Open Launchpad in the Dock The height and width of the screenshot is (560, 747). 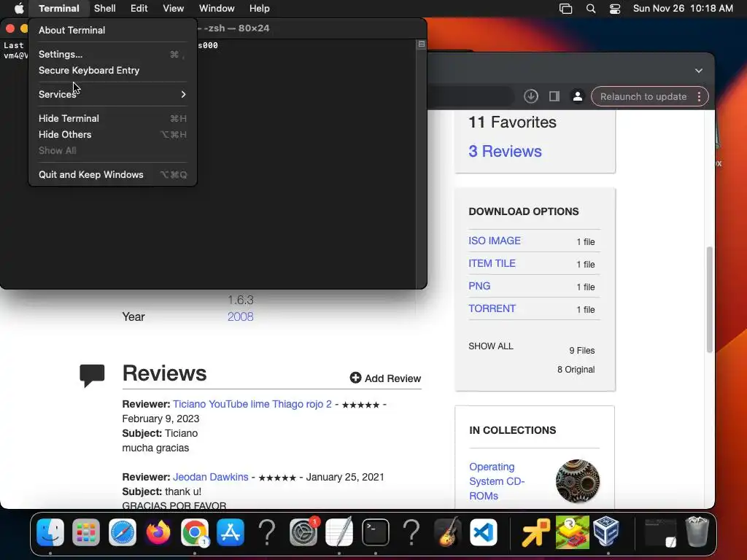coord(86,532)
